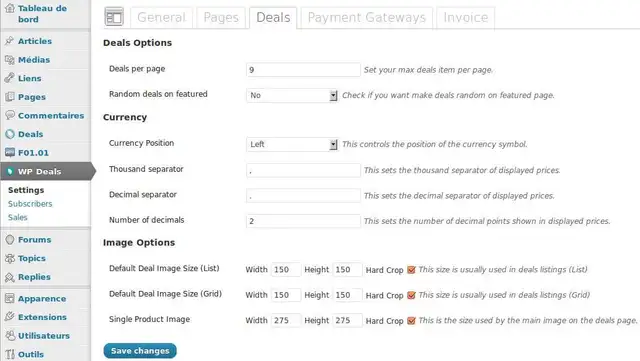640x361 pixels.
Task: Click the Utilisateurs people icon
Action: [10, 335]
